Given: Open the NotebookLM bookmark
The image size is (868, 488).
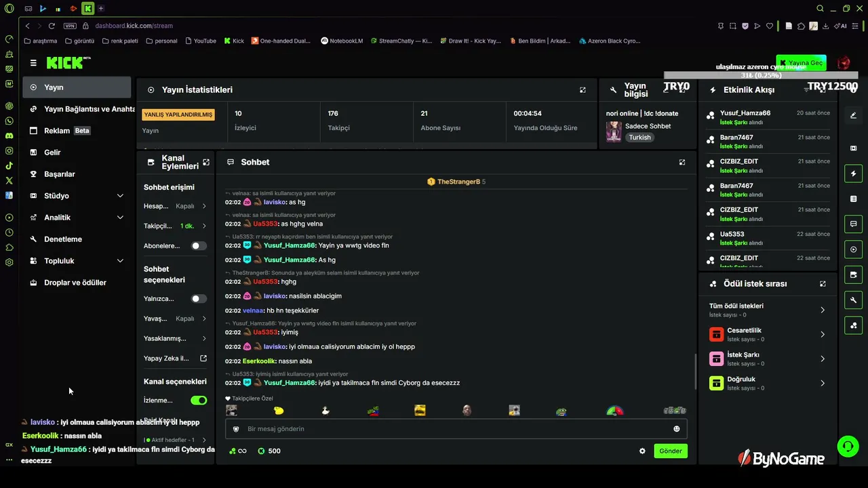Looking at the screenshot, I should pos(342,41).
